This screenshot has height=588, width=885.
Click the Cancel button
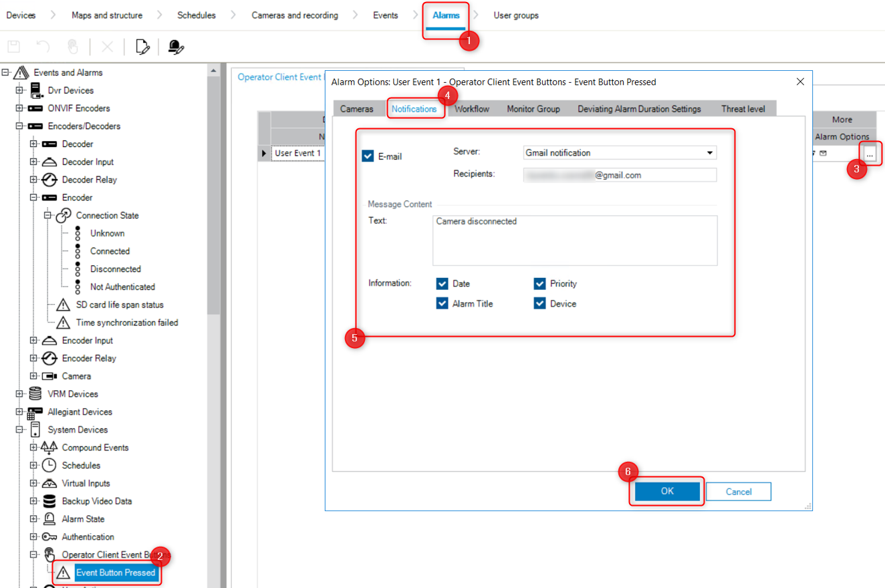(739, 492)
